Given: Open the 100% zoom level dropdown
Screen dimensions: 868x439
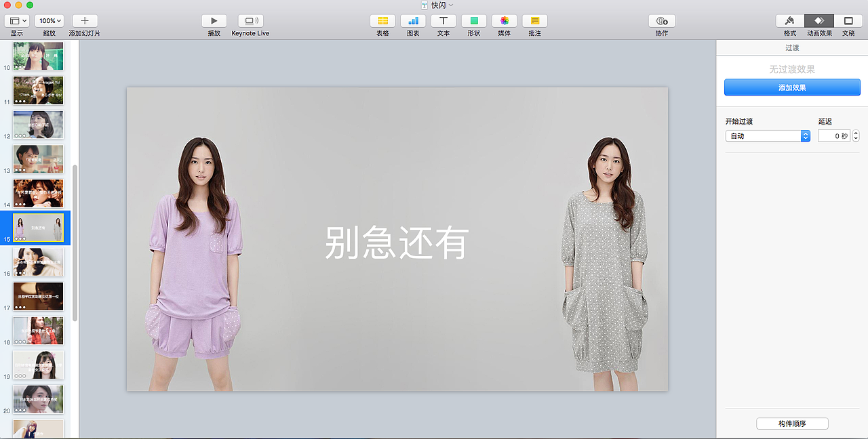Looking at the screenshot, I should coord(49,20).
